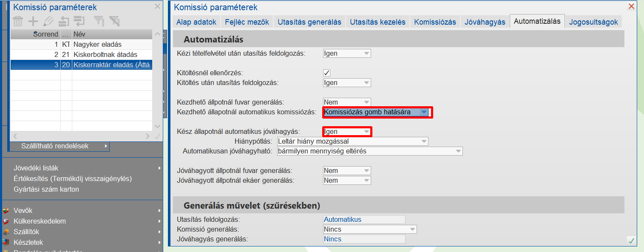Viewport: 644px width, 252px height.
Task: Select the Kiskerboltnak átadás row
Action: (81, 54)
